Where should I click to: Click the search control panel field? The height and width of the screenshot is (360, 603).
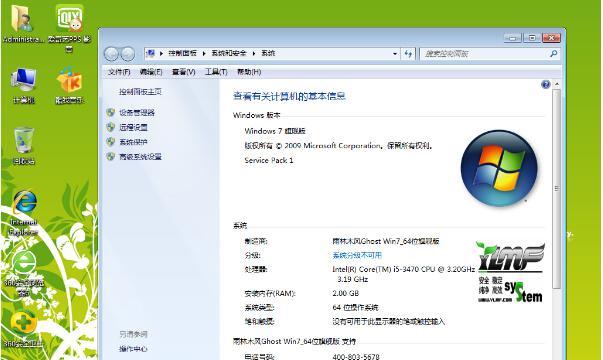485,54
